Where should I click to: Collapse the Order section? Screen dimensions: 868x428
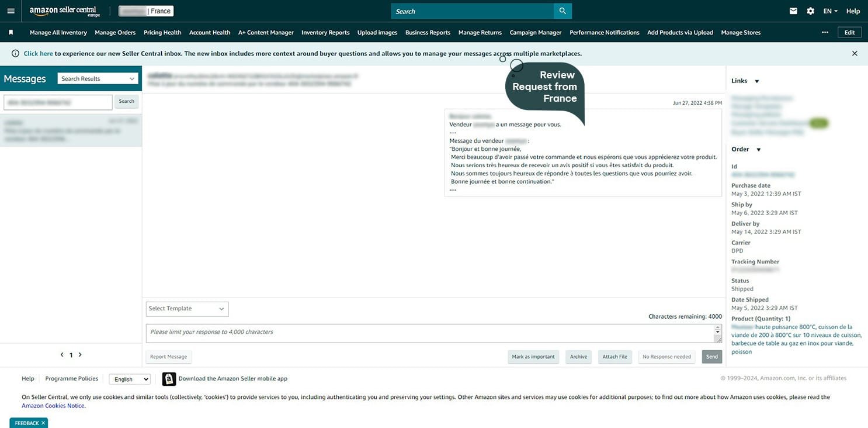[x=759, y=150]
